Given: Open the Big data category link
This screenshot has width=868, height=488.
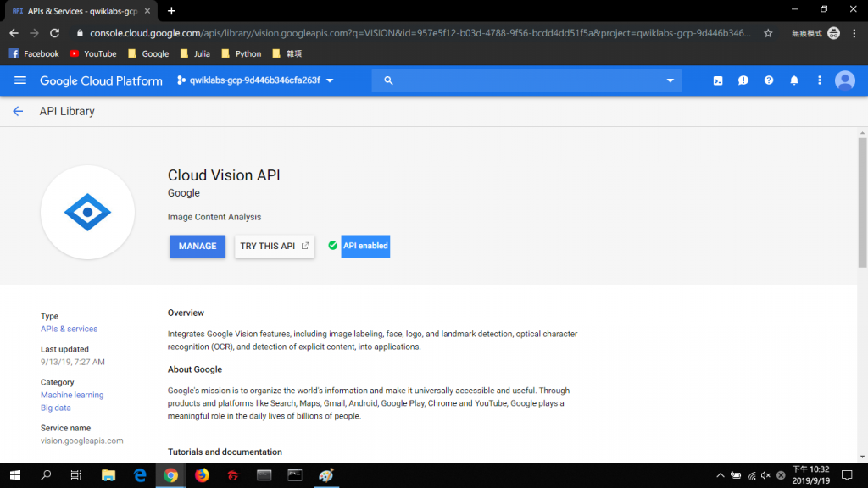Looking at the screenshot, I should click(55, 408).
